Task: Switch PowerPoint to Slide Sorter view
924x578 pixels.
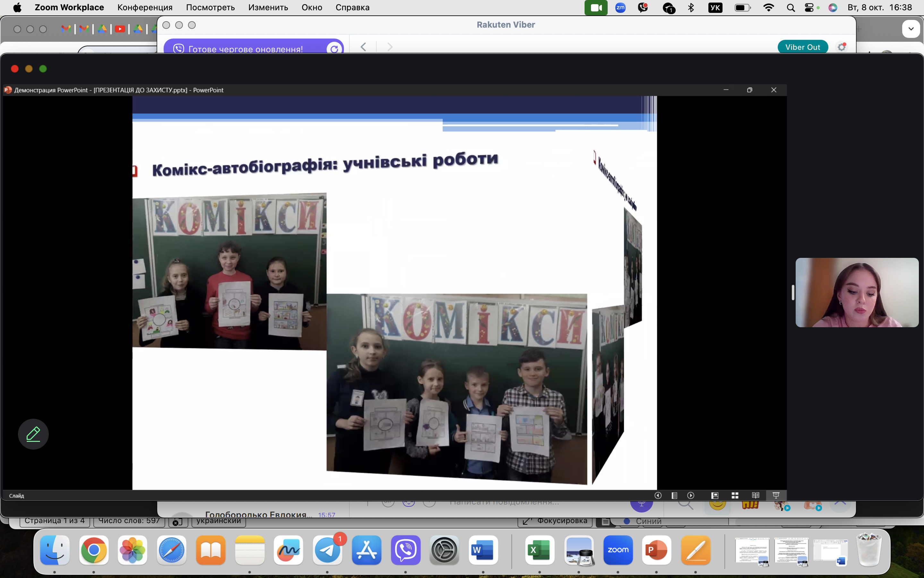Action: click(735, 495)
